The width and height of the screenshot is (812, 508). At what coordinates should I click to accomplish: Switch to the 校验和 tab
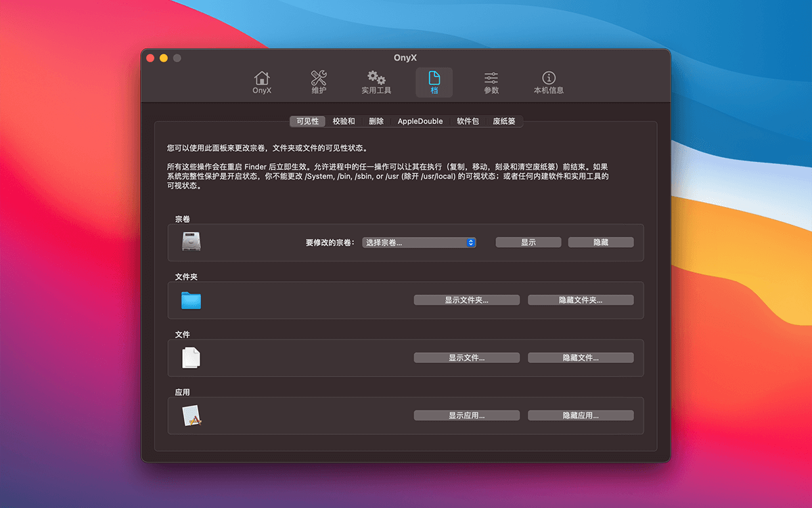(344, 121)
